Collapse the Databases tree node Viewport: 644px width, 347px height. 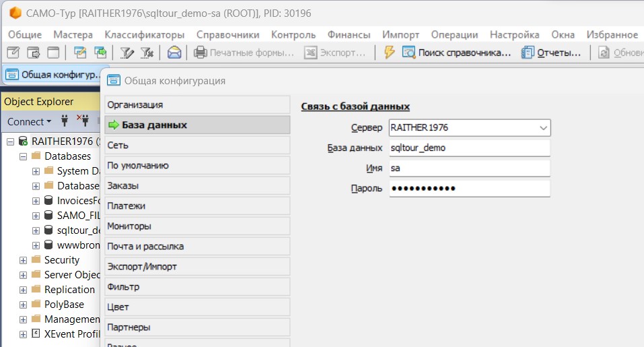click(24, 156)
